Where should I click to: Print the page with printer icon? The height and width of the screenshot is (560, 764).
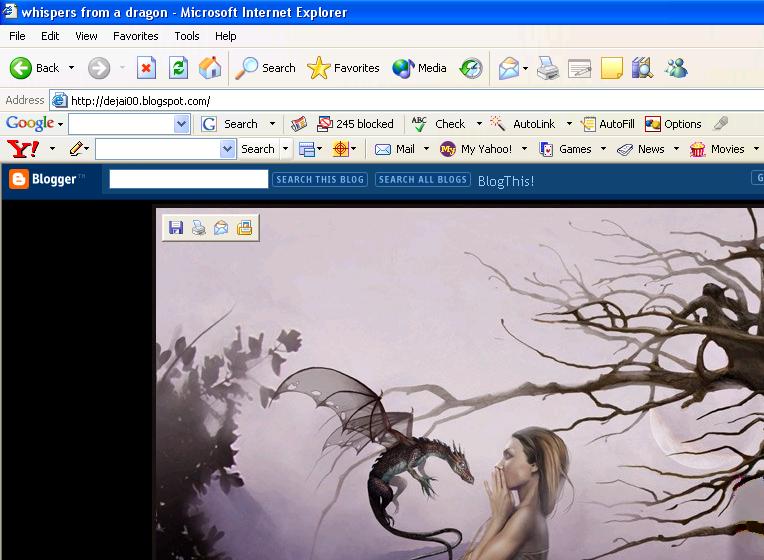click(548, 68)
